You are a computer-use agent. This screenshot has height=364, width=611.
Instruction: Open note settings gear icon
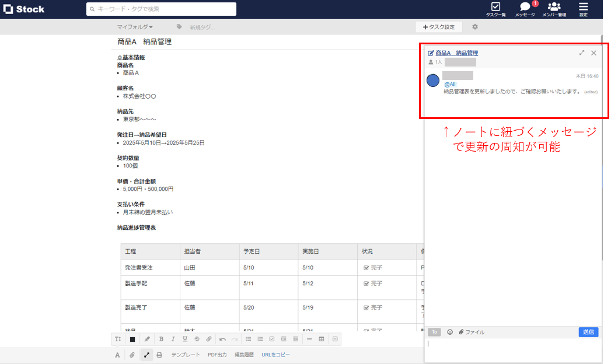coord(475,27)
